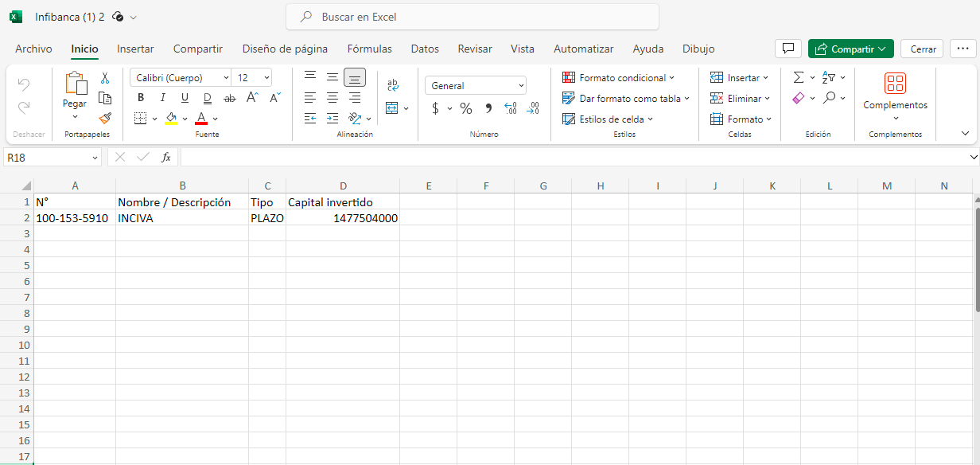Toggle Underline formatting

click(x=185, y=98)
